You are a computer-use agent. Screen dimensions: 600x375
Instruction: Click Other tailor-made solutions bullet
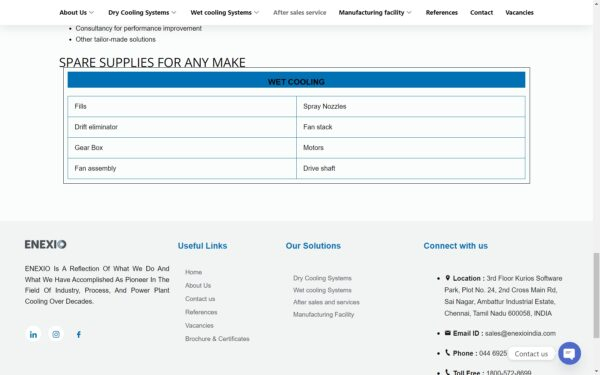[116, 39]
